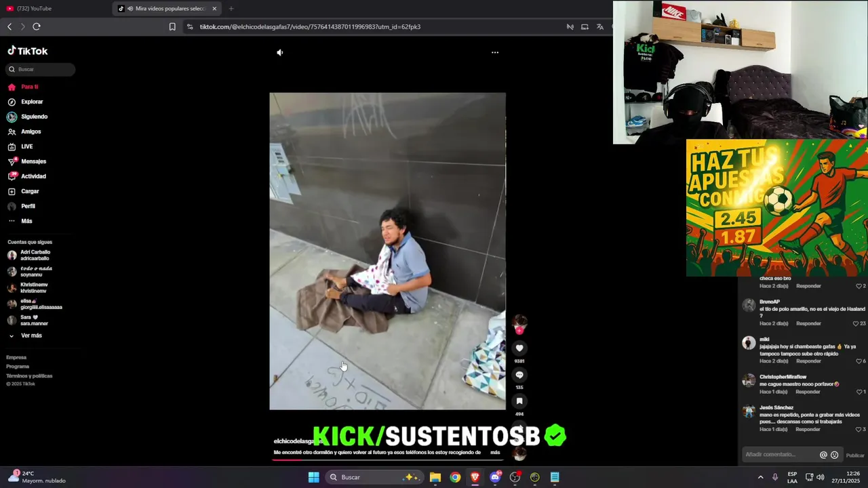The height and width of the screenshot is (488, 868).
Task: Reply to miki's comment
Action: (x=808, y=361)
